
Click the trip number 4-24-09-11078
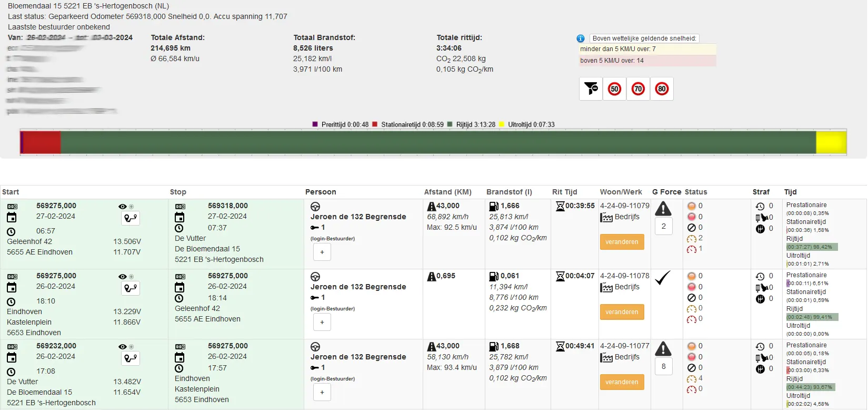click(x=625, y=276)
